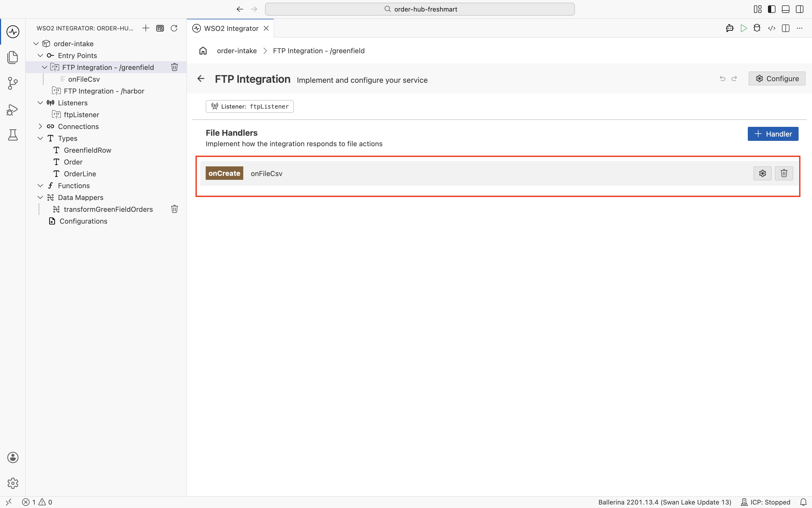Open settings gear for onFileCsv handler
This screenshot has height=508, width=812.
tap(762, 173)
